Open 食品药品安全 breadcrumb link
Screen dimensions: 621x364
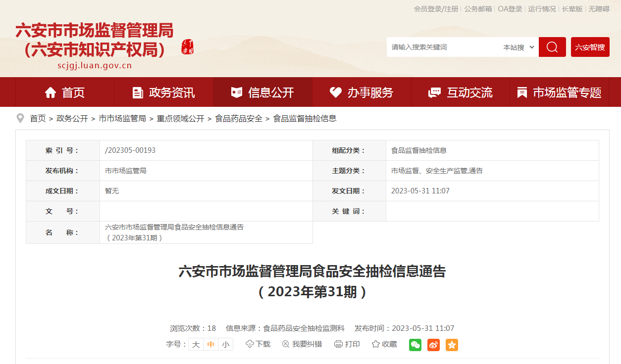coord(239,119)
